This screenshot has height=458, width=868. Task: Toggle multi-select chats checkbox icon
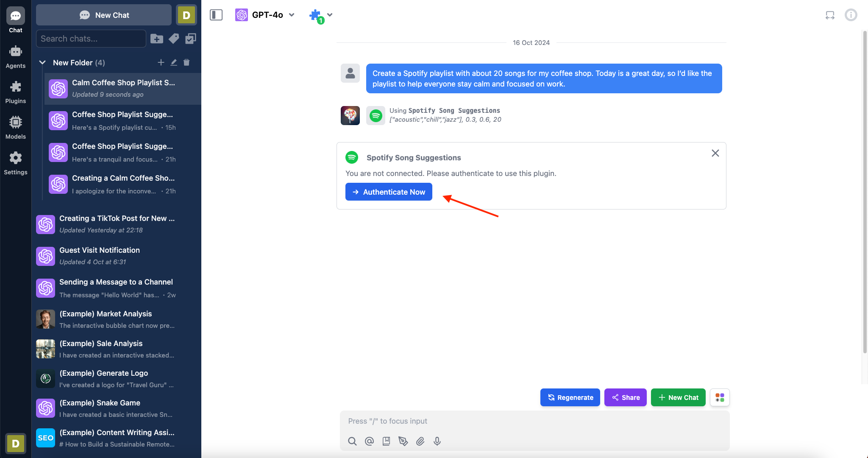191,39
